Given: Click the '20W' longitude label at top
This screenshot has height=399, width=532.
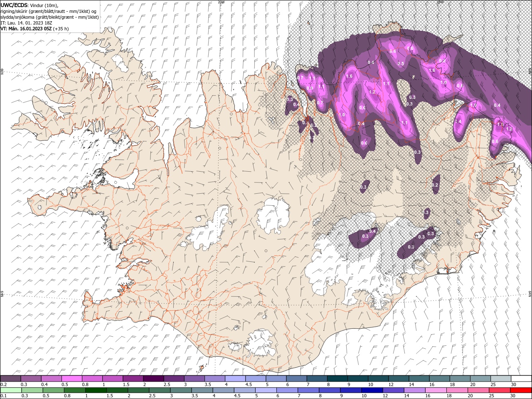Looking at the screenshot, I should click(221, 2).
